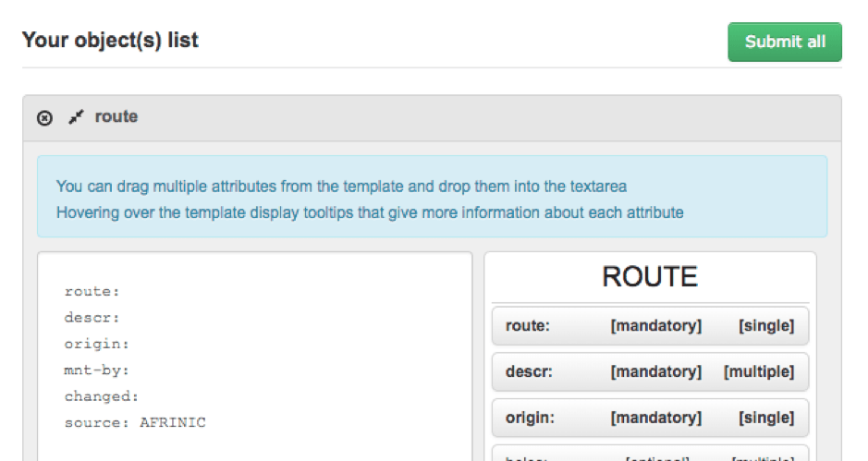Image resolution: width=868 pixels, height=461 pixels.
Task: Click the green Submit all button
Action: pos(785,42)
